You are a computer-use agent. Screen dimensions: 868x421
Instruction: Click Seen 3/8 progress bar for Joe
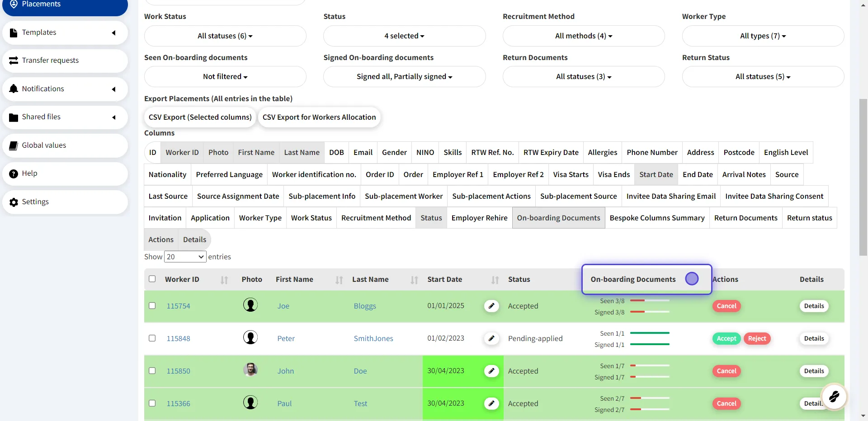pyautogui.click(x=650, y=300)
